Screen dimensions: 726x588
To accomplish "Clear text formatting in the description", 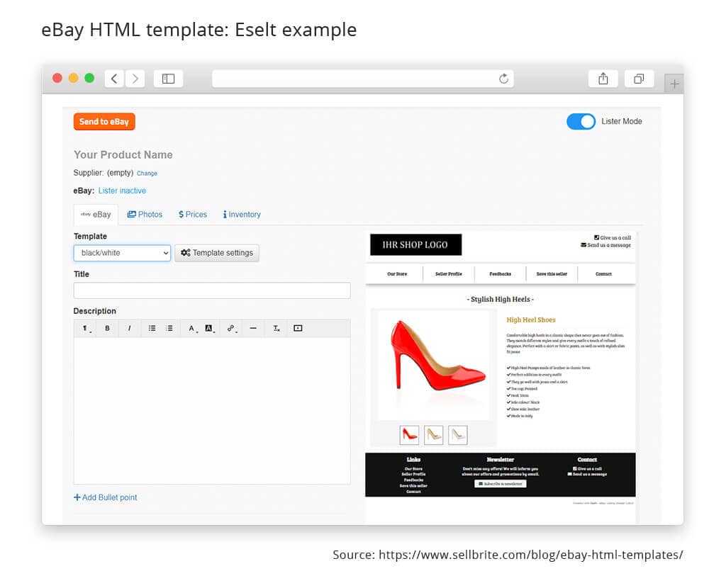I will tap(277, 329).
